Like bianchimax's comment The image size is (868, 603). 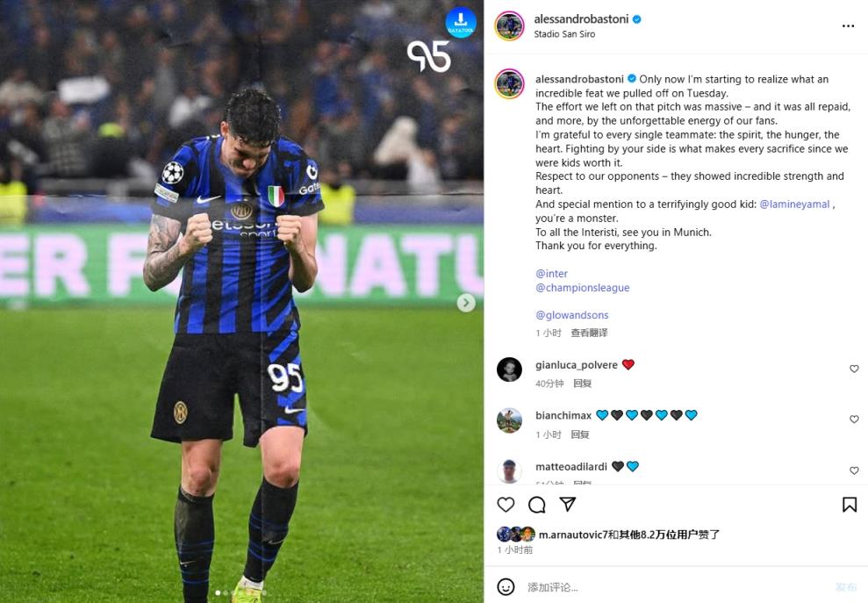pos(854,420)
